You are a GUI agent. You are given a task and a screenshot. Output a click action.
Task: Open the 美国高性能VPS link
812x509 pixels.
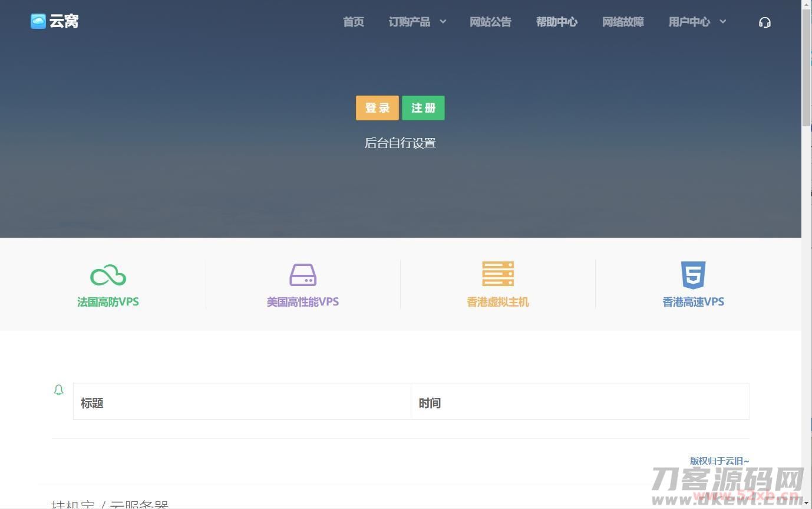pyautogui.click(x=303, y=302)
